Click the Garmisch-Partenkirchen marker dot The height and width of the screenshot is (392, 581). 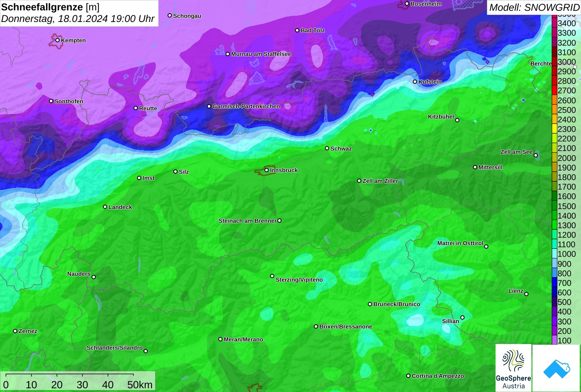pyautogui.click(x=209, y=106)
